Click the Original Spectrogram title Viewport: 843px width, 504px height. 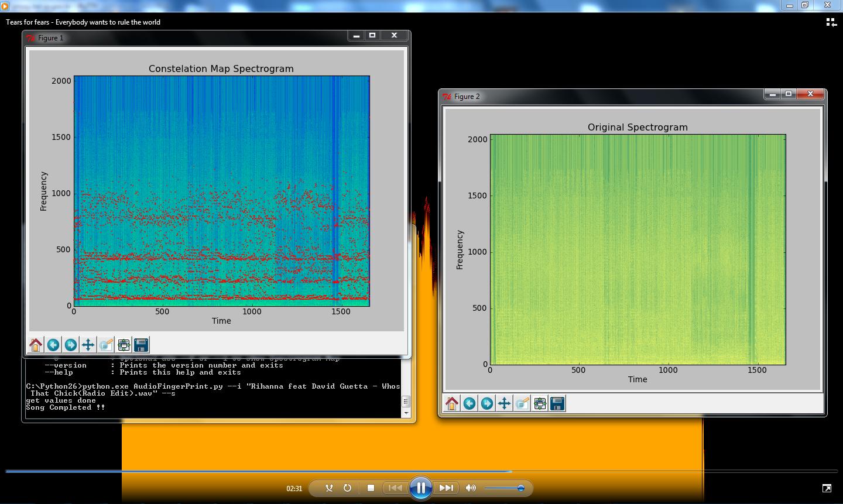638,127
